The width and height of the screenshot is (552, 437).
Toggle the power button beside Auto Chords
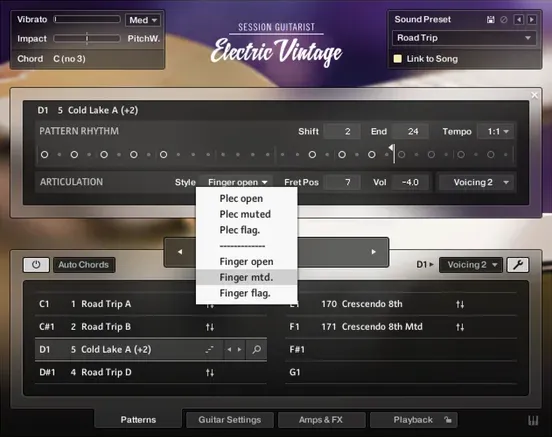click(x=36, y=265)
